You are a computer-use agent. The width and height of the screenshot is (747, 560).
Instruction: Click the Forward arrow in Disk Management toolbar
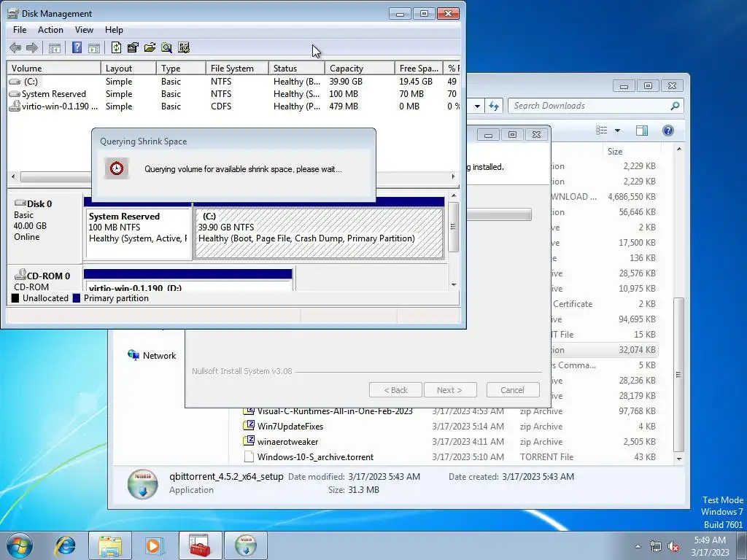point(32,47)
